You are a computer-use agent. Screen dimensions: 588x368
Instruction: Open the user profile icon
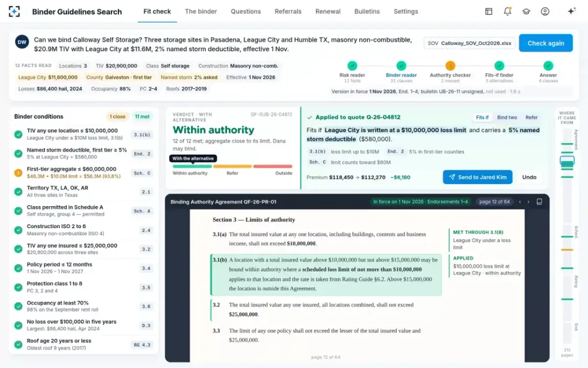[x=545, y=11]
